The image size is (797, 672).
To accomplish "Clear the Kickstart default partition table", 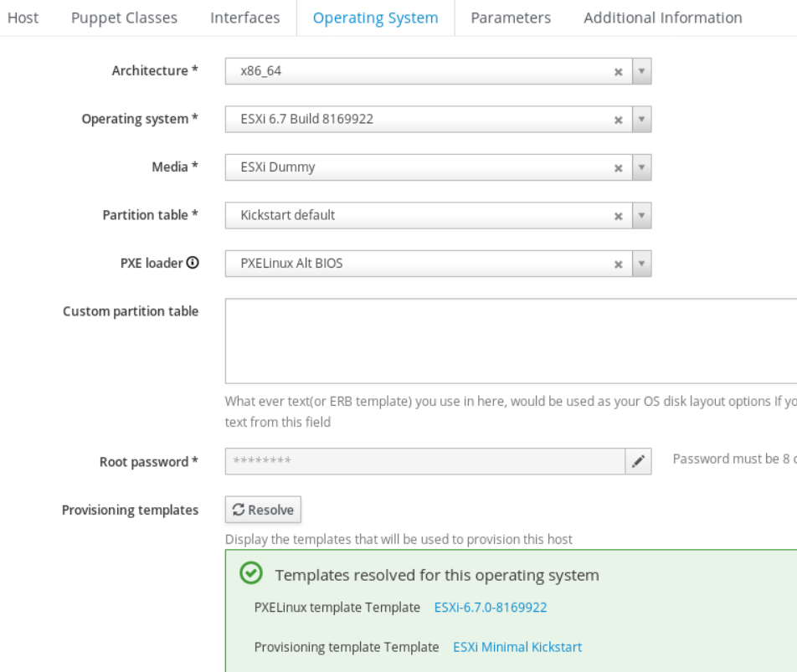I will (x=619, y=216).
